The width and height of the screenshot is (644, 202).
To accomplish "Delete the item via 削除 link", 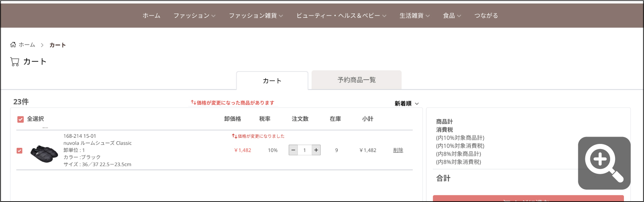I will click(398, 150).
